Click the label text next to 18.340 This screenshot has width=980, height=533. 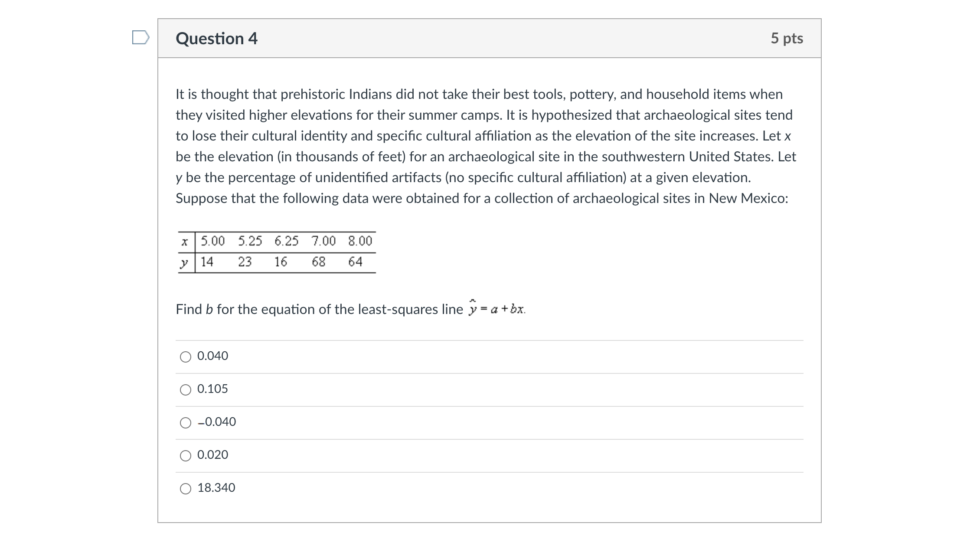[216, 487]
